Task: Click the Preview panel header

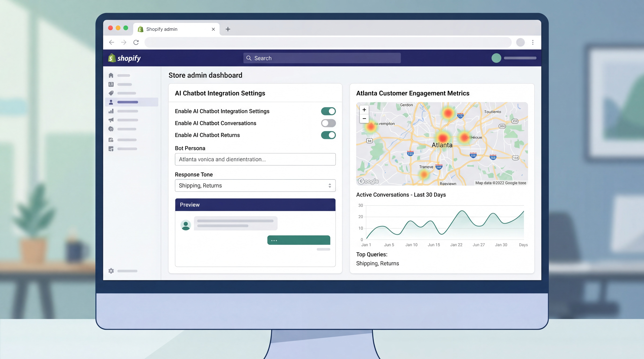Action: pyautogui.click(x=255, y=205)
